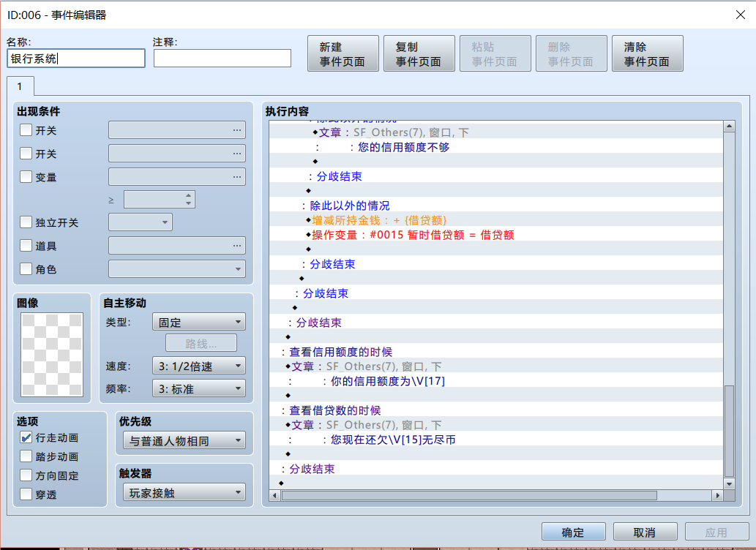Click 清除事件页面 button
This screenshot has height=550, width=756.
click(648, 53)
